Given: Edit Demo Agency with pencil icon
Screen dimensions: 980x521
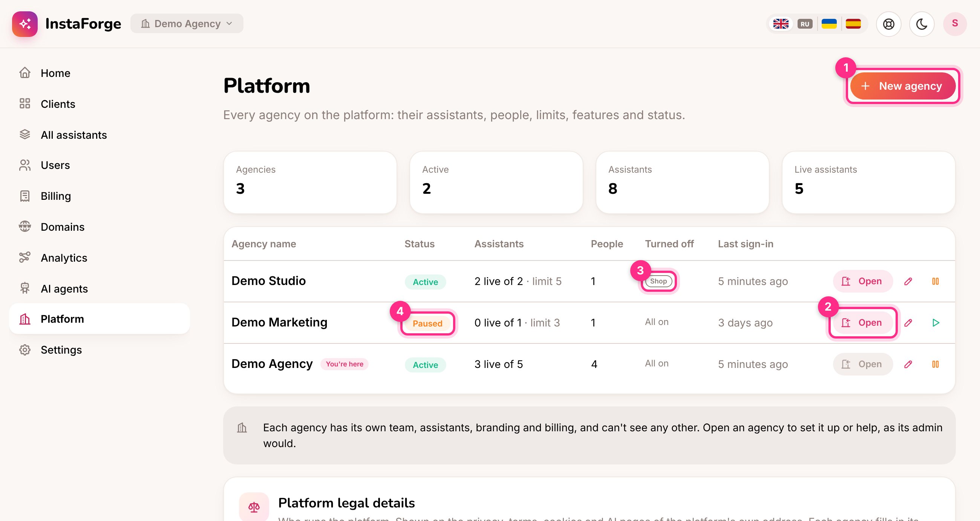Looking at the screenshot, I should click(908, 364).
